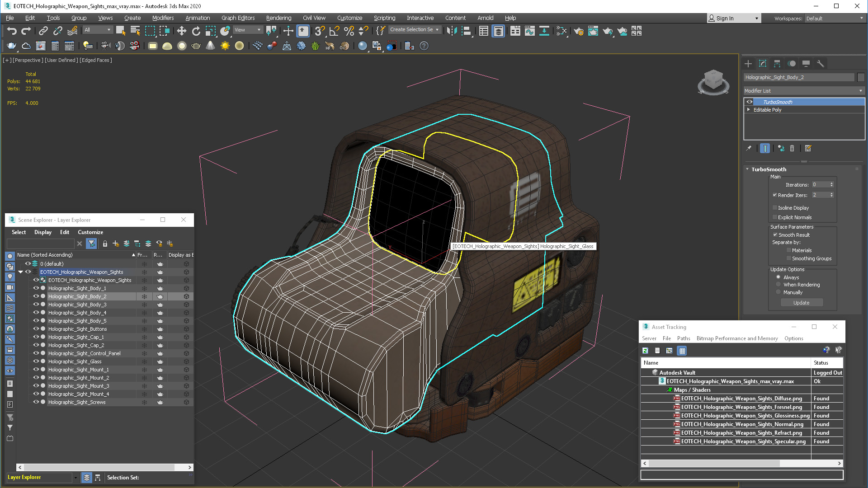Click Configure Modifier Sets icon
This screenshot has width=868, height=488.
pos(808,148)
